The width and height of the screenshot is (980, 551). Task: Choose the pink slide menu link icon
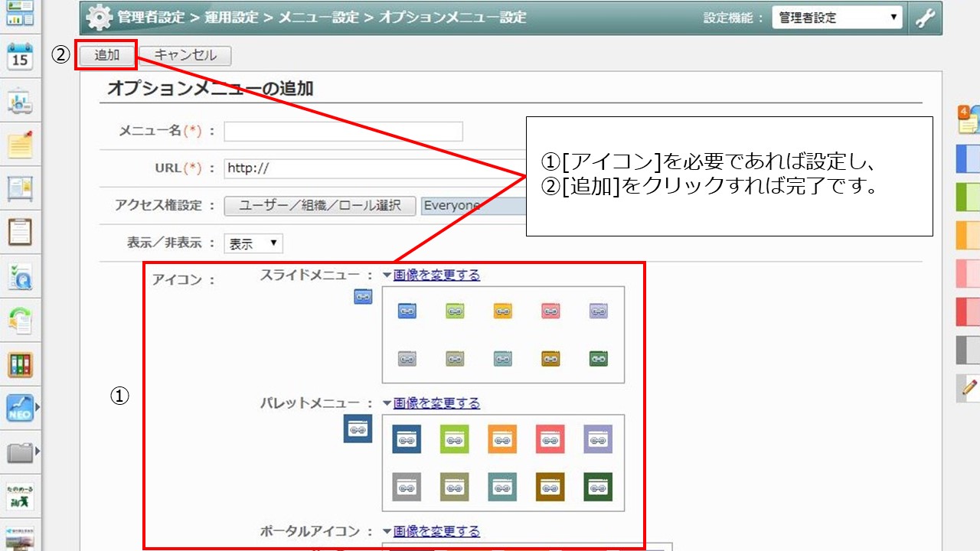pos(550,311)
